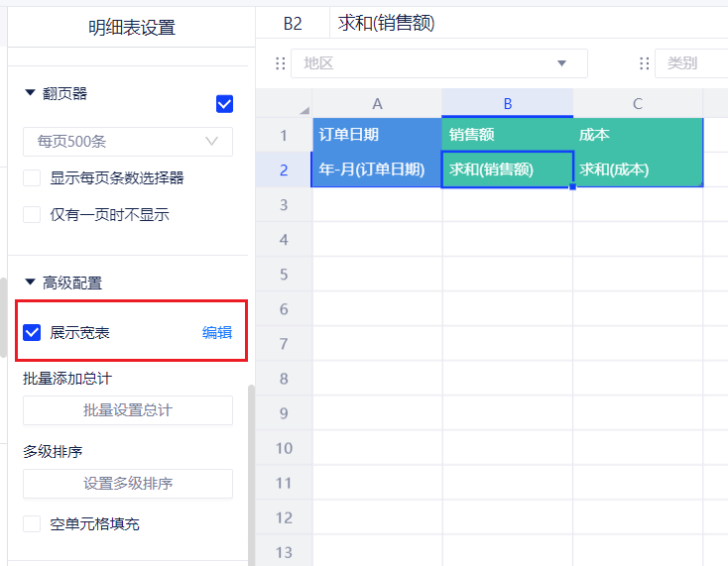Click the drag handle beside 地区 filter
This screenshot has height=566, width=728.
281,63
